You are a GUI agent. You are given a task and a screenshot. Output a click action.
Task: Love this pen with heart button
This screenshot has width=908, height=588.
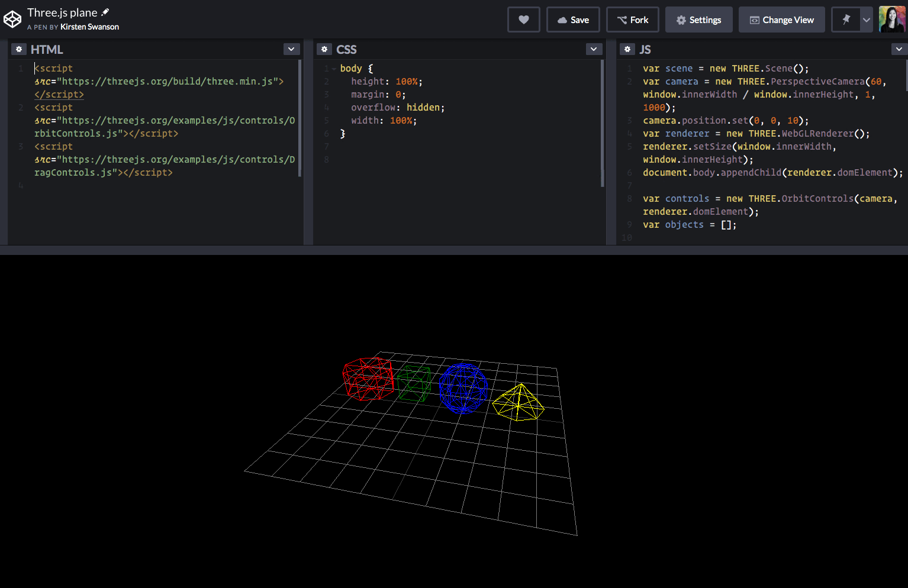524,20
